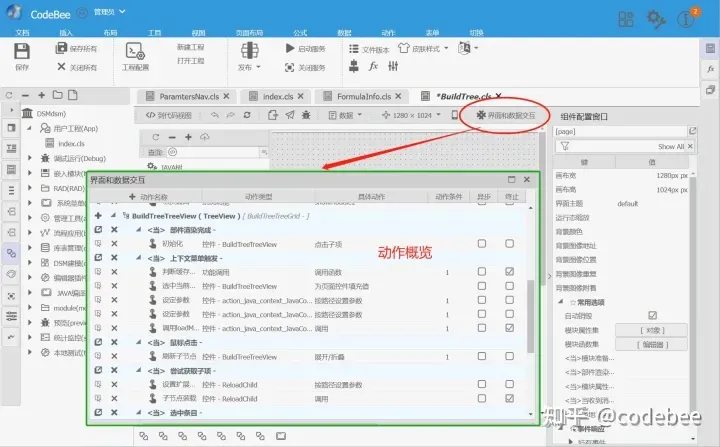Expand the 调试运行(Debug) tree node
The width and height of the screenshot is (720, 447).
click(29, 158)
